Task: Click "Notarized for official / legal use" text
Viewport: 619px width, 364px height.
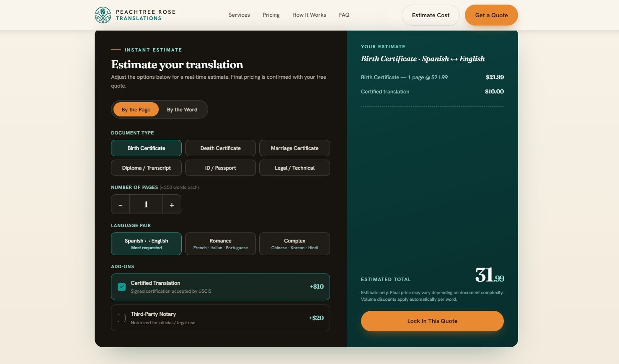Action: coord(163,323)
